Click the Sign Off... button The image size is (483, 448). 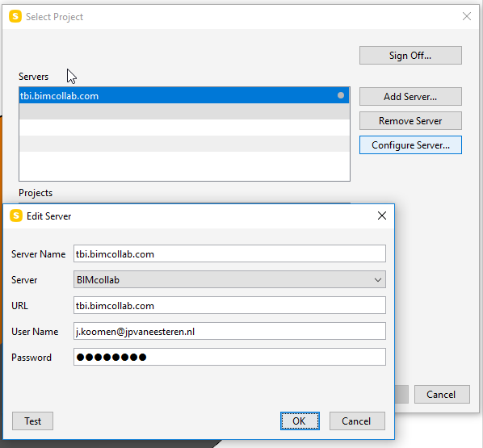410,56
